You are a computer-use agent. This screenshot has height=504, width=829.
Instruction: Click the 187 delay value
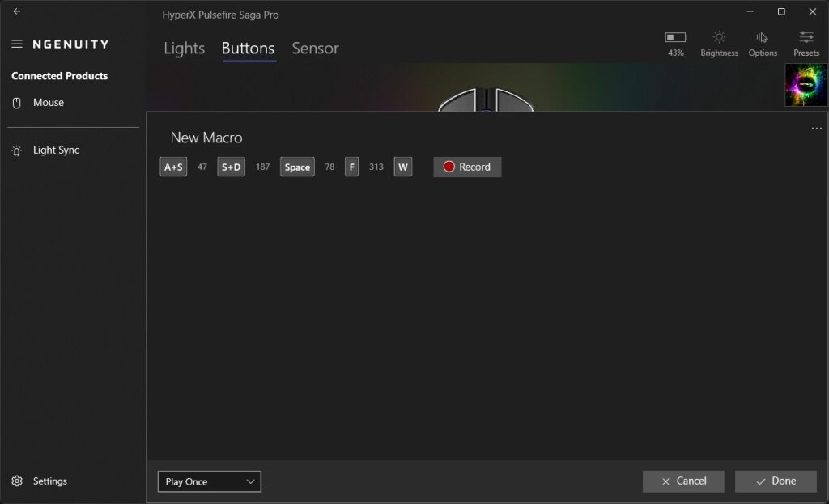click(x=263, y=167)
